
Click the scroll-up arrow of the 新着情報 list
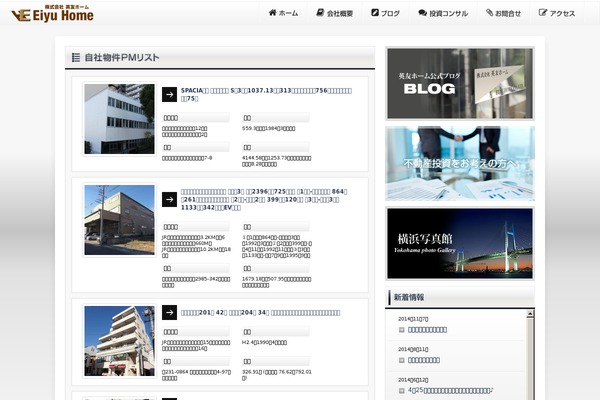coord(530,314)
